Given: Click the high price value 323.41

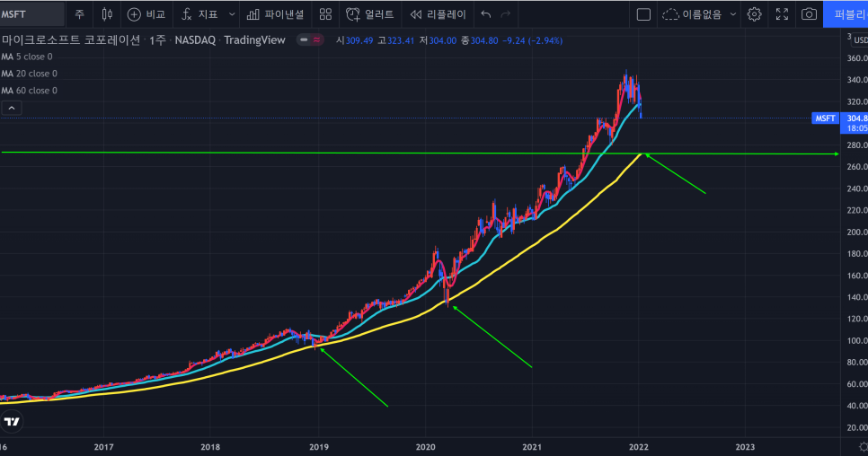Looking at the screenshot, I should coord(401,40).
